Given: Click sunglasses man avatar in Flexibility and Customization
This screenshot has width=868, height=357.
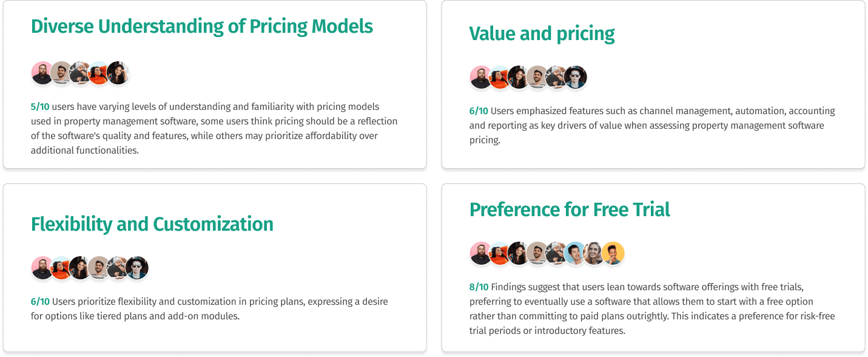Looking at the screenshot, I should pos(137,268).
